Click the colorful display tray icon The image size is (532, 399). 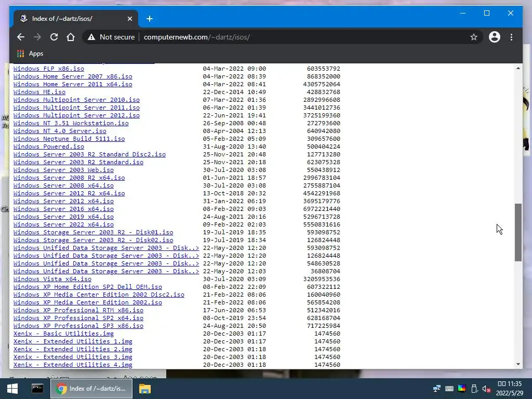pyautogui.click(x=462, y=389)
